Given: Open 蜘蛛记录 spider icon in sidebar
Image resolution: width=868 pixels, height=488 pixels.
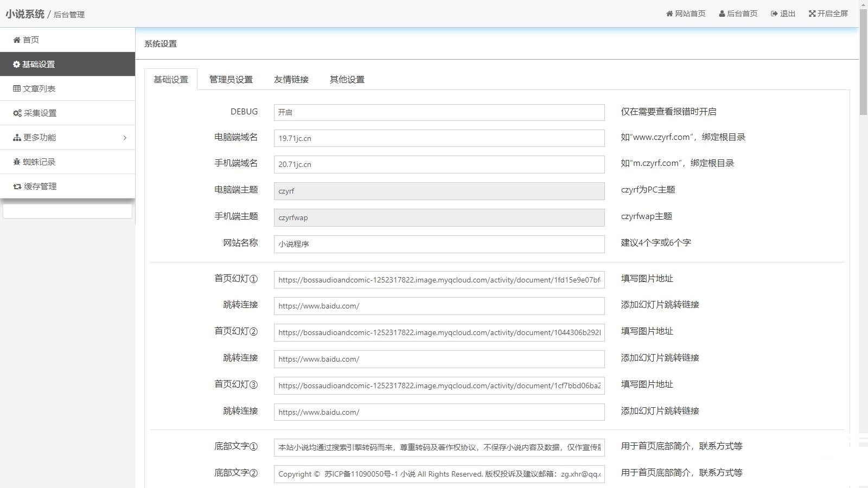Looking at the screenshot, I should tap(16, 161).
